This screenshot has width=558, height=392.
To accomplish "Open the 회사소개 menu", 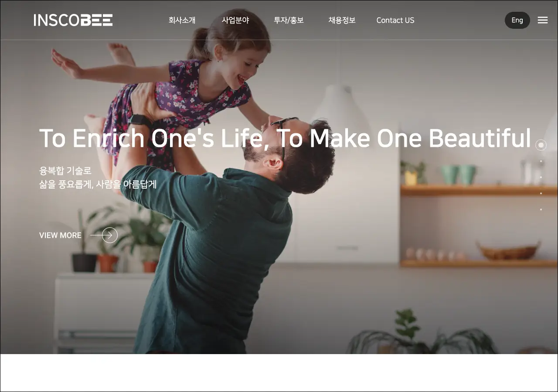I will [x=182, y=20].
